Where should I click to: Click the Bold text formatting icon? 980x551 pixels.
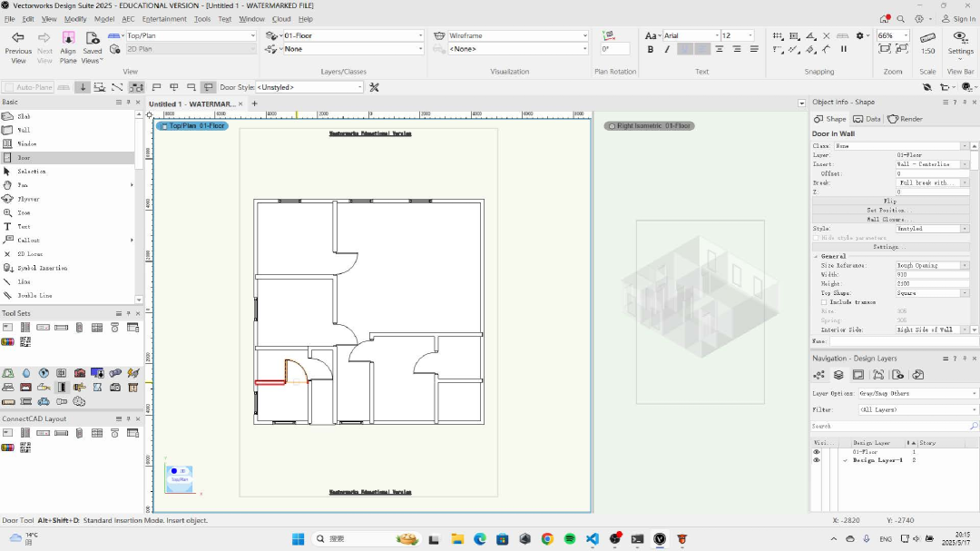tap(650, 49)
